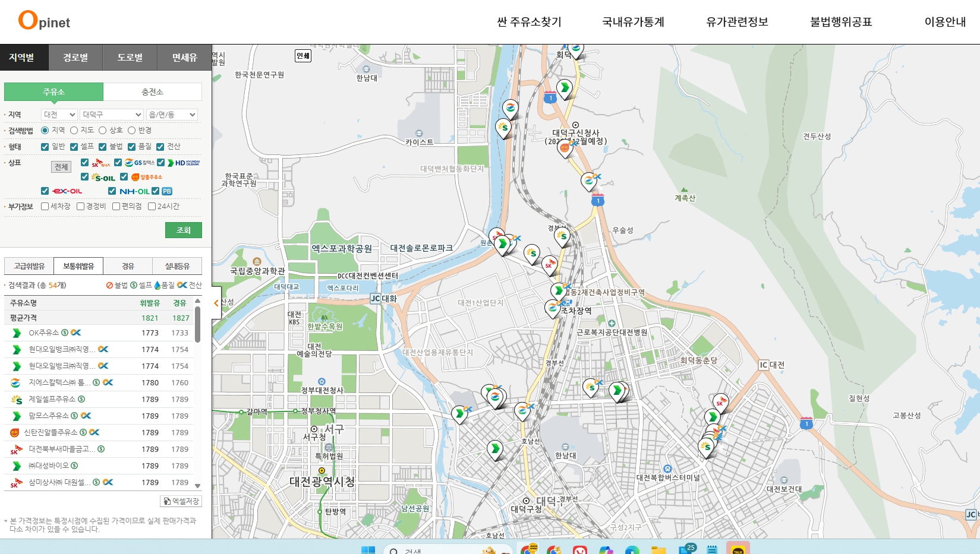Open the 싼 주유소찾기 menu
Image resolution: width=980 pixels, height=554 pixels.
pyautogui.click(x=529, y=22)
